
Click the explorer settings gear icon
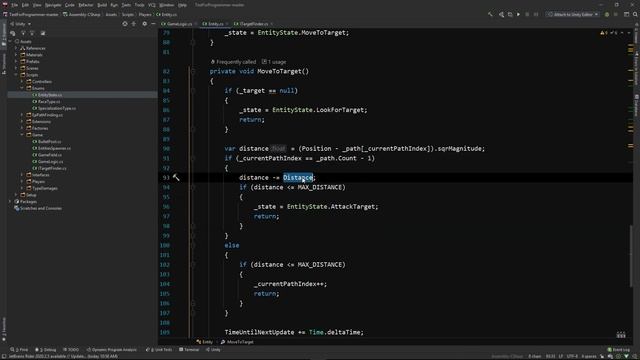(144, 24)
